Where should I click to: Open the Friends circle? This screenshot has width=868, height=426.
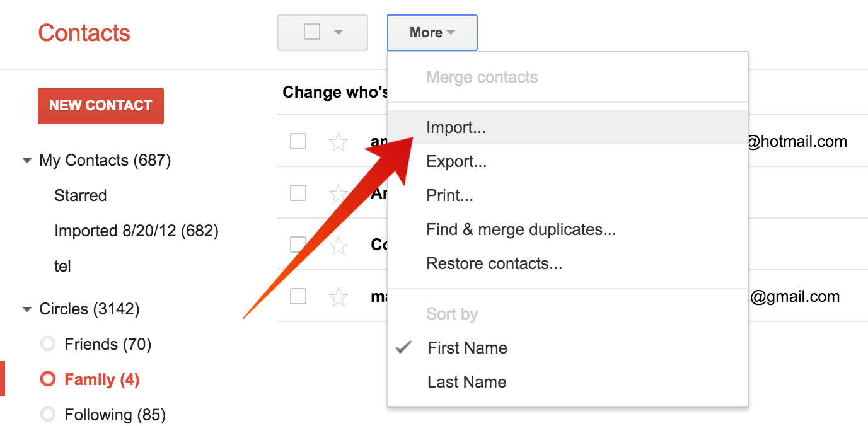(107, 344)
